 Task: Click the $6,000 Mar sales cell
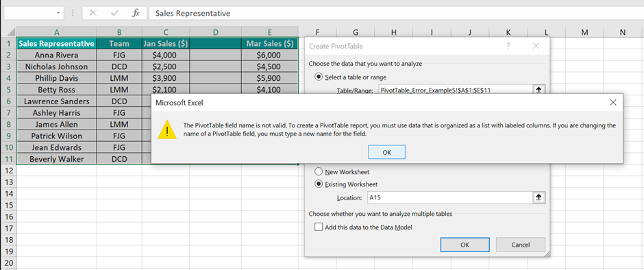click(269, 55)
